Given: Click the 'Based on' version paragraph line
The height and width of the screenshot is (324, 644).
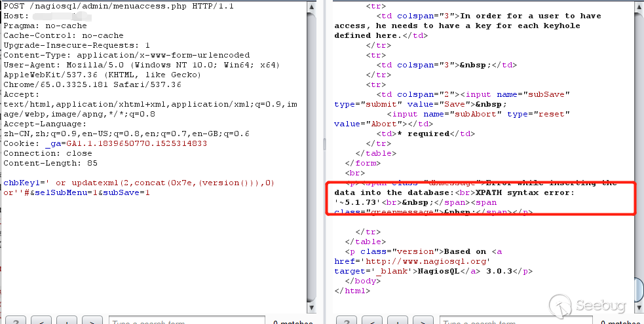Looking at the screenshot, I should coord(423,252).
